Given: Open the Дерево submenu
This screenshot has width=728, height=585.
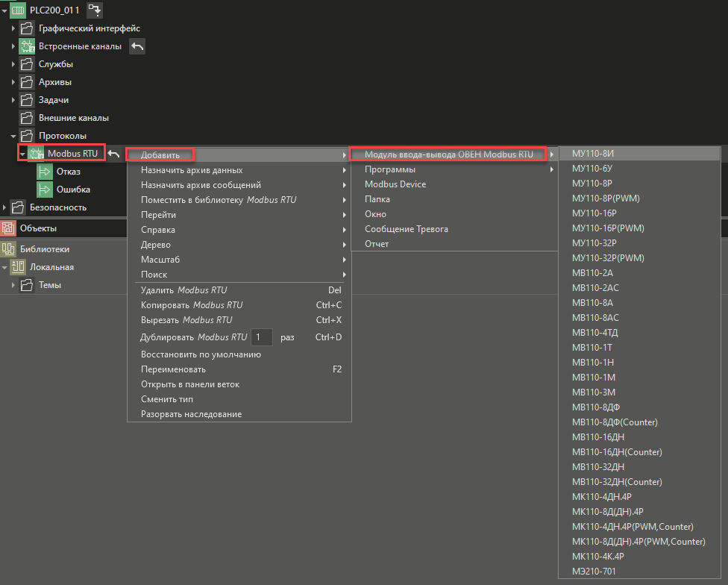Looking at the screenshot, I should coord(239,244).
